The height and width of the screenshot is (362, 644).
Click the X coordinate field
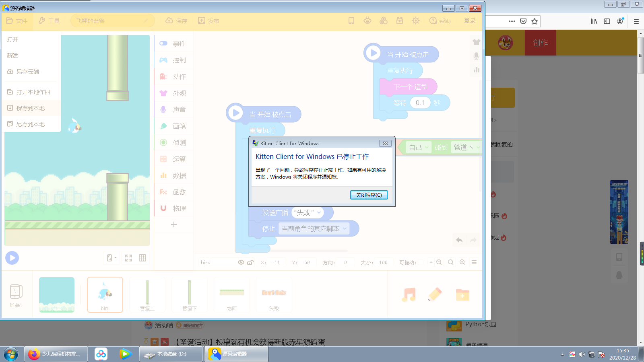pyautogui.click(x=277, y=262)
